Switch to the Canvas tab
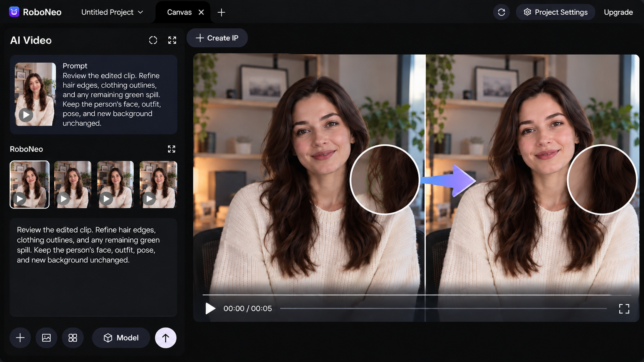Image resolution: width=644 pixels, height=362 pixels. coord(179,12)
